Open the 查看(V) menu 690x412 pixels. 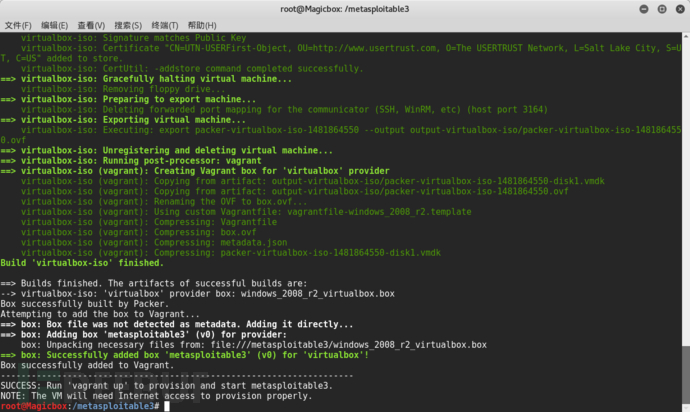[x=91, y=26]
